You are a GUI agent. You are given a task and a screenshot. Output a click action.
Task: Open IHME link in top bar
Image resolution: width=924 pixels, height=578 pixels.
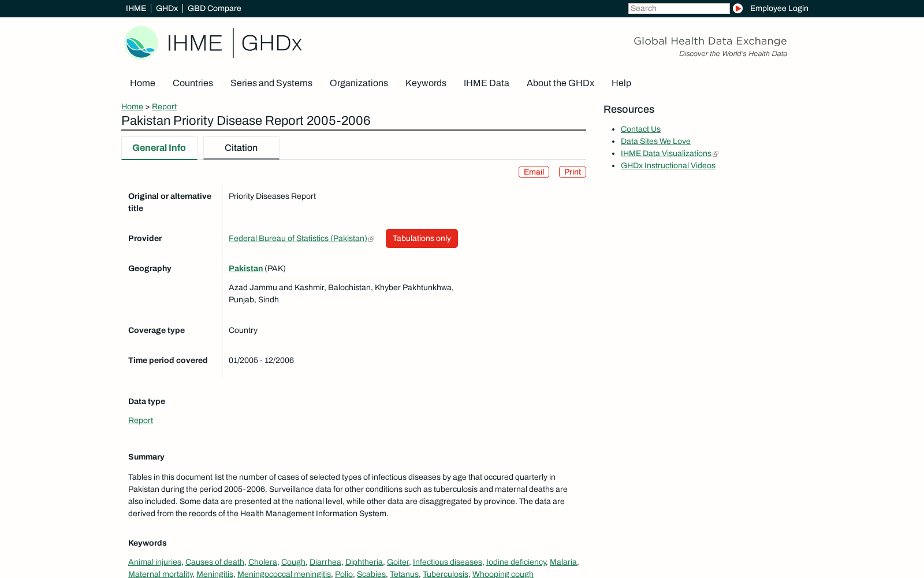coord(136,8)
